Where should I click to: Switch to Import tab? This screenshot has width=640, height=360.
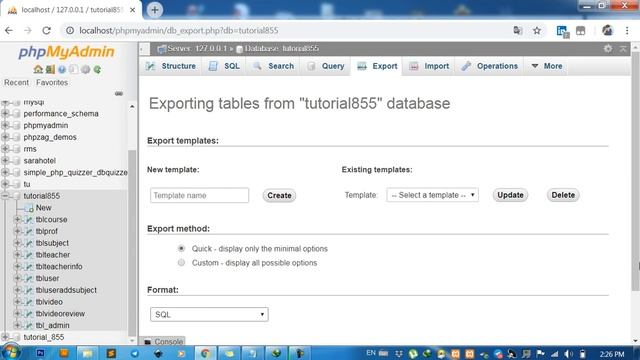point(429,66)
